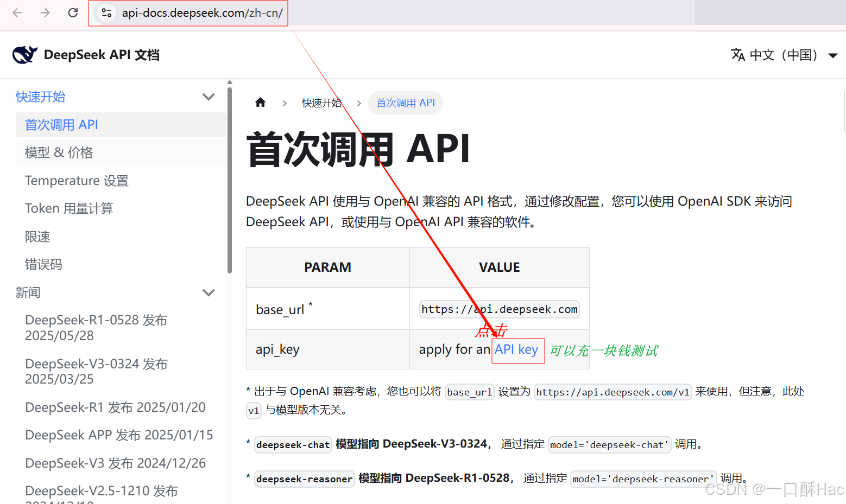Viewport: 846px width, 504px height.
Task: Click the language dropdown caret arrow
Action: point(832,55)
